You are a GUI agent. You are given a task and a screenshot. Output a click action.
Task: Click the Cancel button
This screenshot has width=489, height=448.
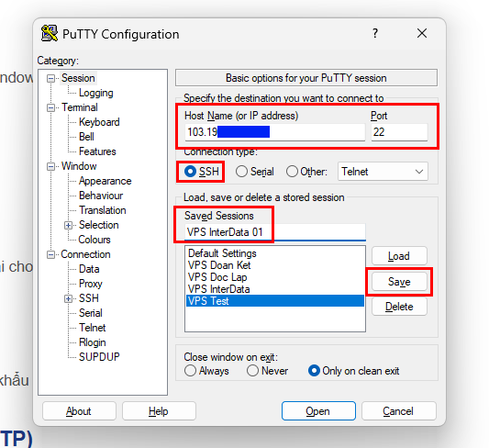(x=398, y=411)
